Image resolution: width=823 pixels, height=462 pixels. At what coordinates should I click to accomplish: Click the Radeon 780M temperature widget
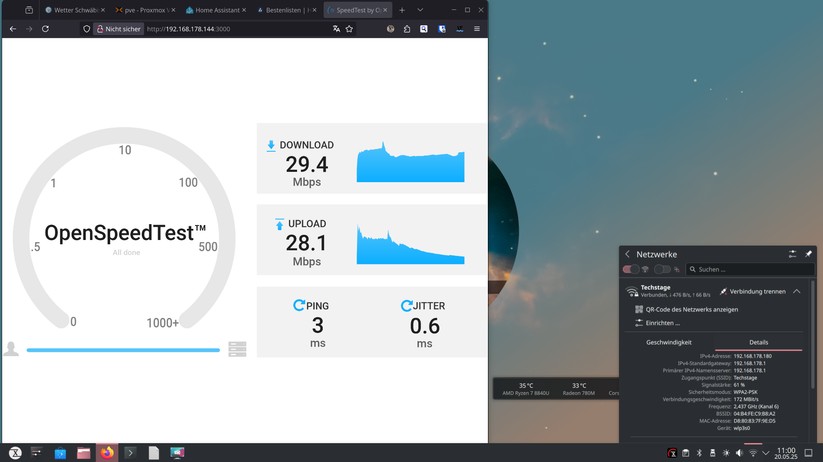(579, 389)
